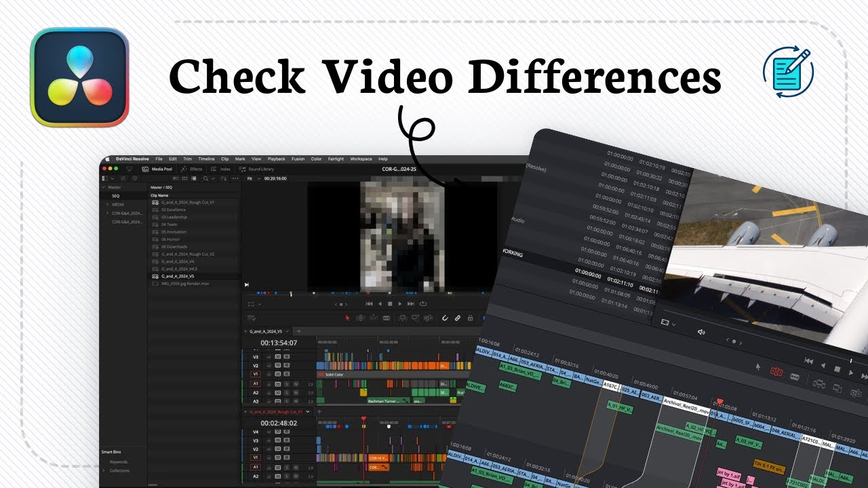The height and width of the screenshot is (488, 868).
Task: Open media pool three-dot options menu
Action: click(235, 178)
